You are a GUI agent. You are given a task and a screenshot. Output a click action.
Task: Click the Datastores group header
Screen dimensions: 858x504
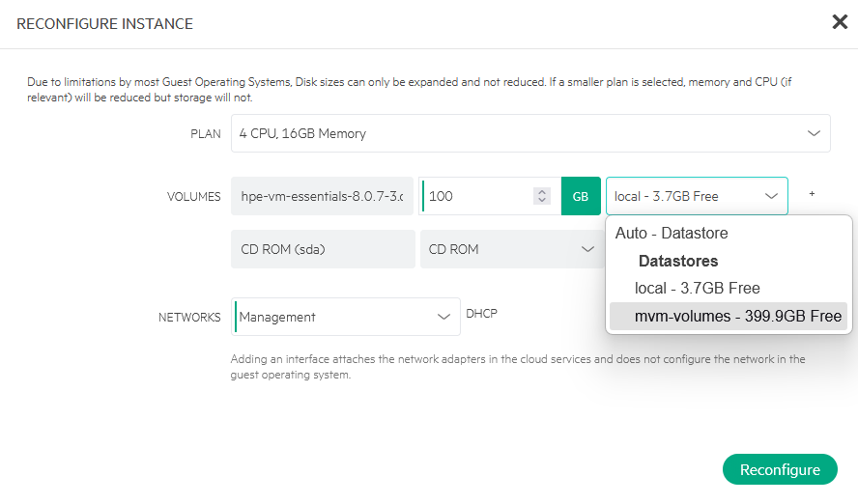pos(677,261)
